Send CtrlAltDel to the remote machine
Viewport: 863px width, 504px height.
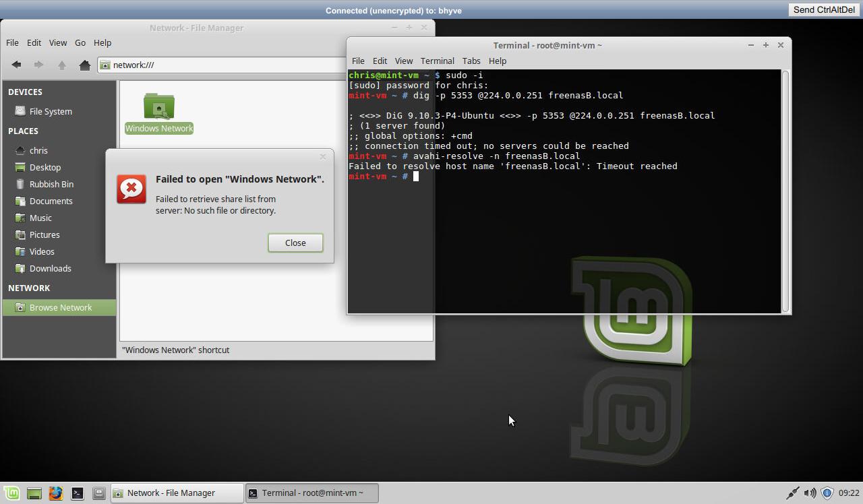[x=824, y=9]
